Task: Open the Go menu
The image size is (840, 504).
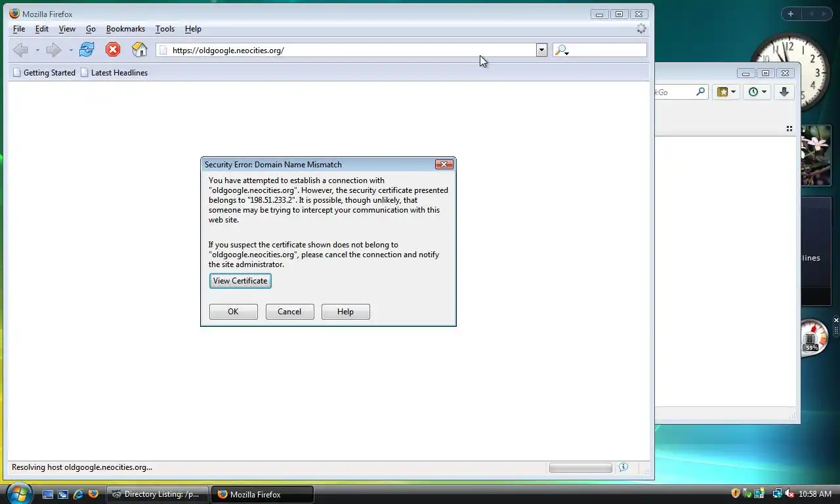Action: click(x=91, y=29)
